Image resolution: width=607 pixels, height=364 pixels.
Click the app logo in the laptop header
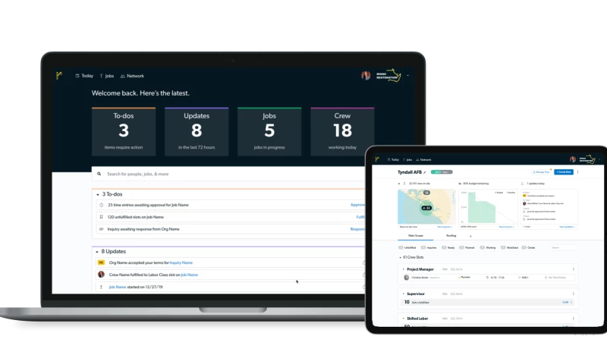tap(59, 76)
